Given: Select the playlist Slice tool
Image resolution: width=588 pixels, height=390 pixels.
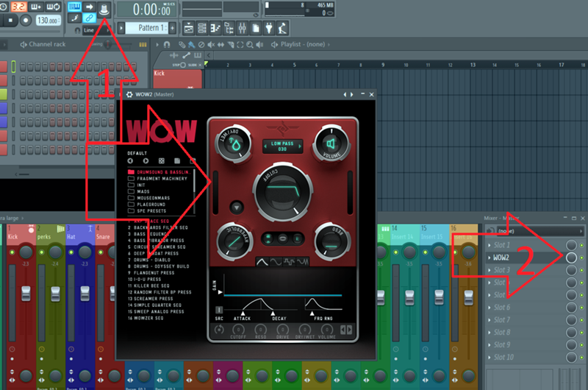Looking at the screenshot, I should click(x=231, y=45).
